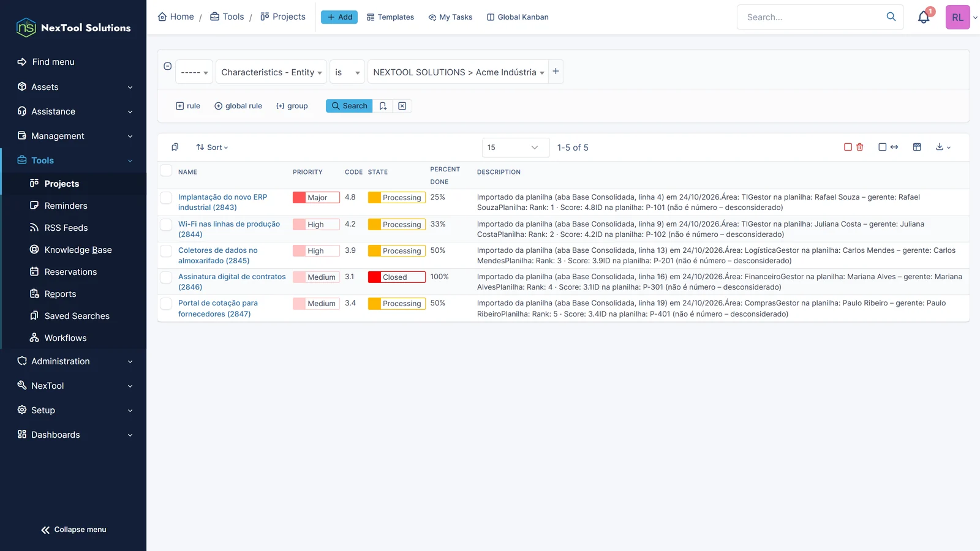Open the Assinatura digital de contratos project
Screen dimensions: 980x551
click(232, 282)
